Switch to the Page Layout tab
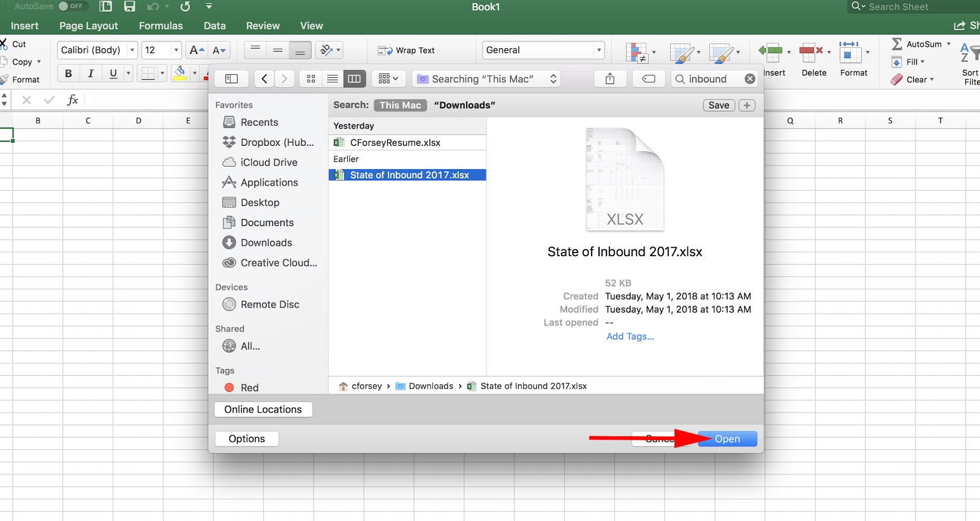The image size is (980, 521). coord(88,26)
